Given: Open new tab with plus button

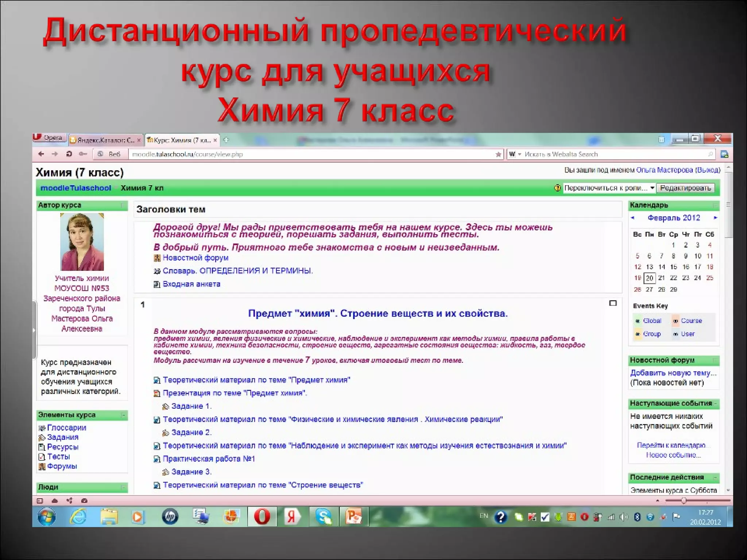Looking at the screenshot, I should pyautogui.click(x=226, y=140).
